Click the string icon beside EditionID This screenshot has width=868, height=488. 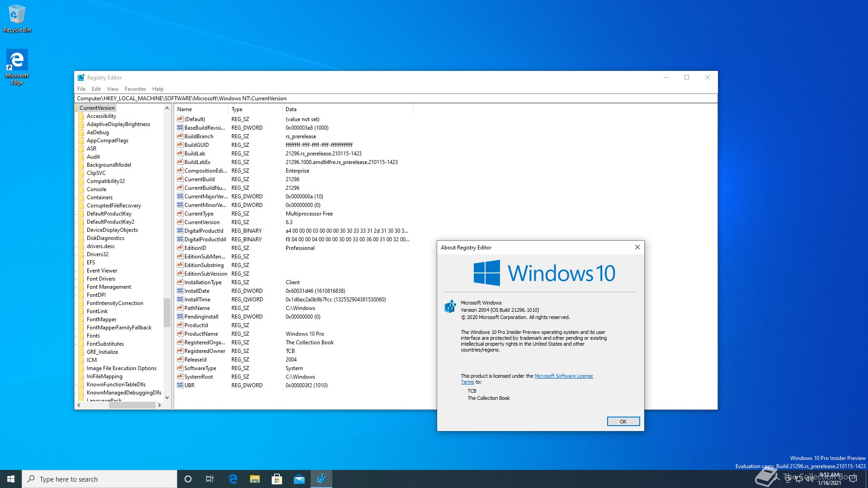coord(180,248)
